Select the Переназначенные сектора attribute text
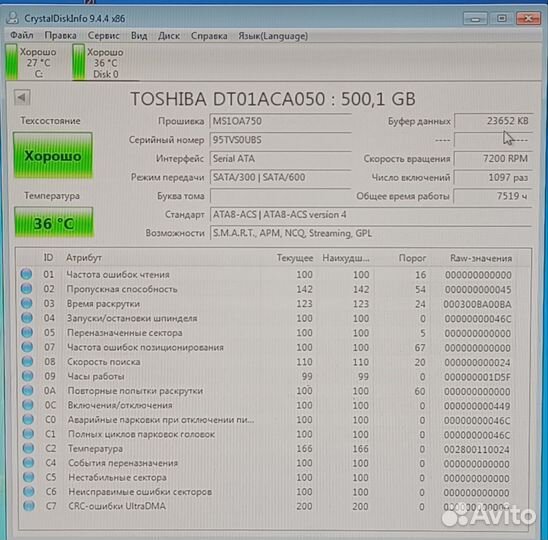The image size is (548, 540). click(124, 333)
